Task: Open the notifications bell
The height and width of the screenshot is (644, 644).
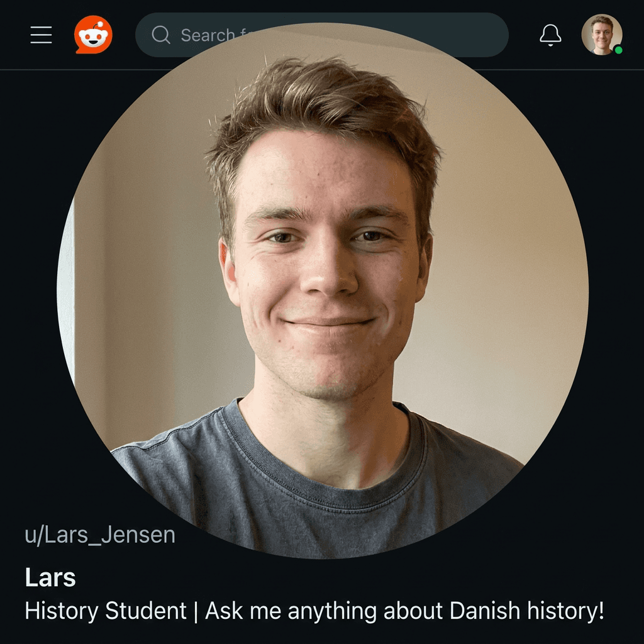Action: click(x=550, y=35)
